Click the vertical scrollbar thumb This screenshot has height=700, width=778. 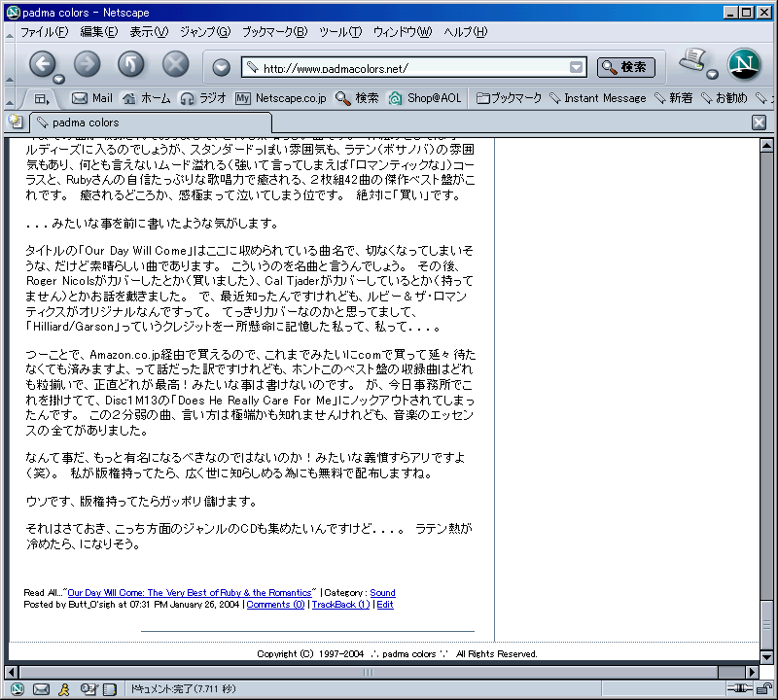click(x=766, y=625)
